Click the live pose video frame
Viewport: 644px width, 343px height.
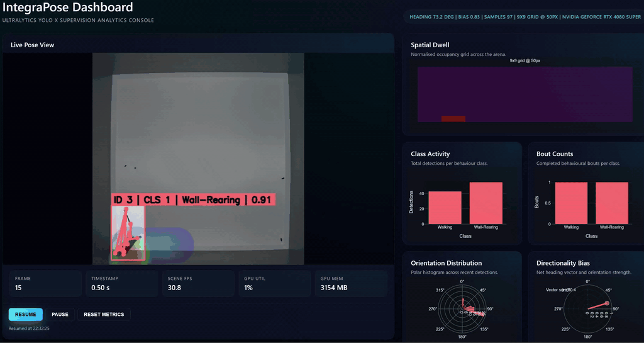click(198, 159)
